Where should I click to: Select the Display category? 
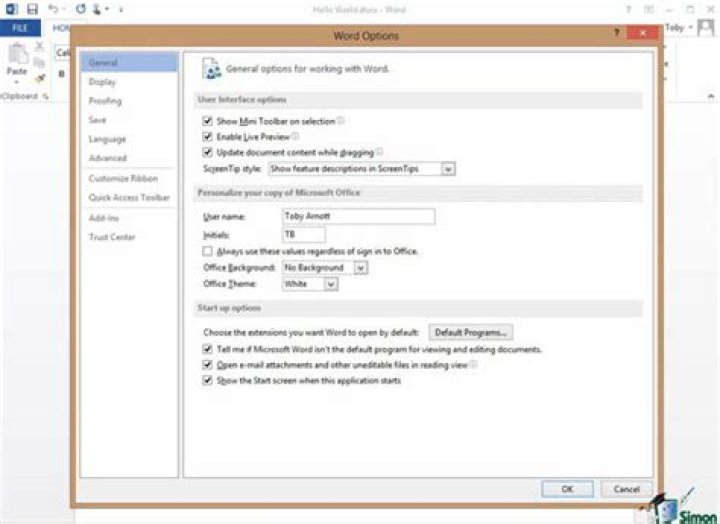tap(129, 82)
